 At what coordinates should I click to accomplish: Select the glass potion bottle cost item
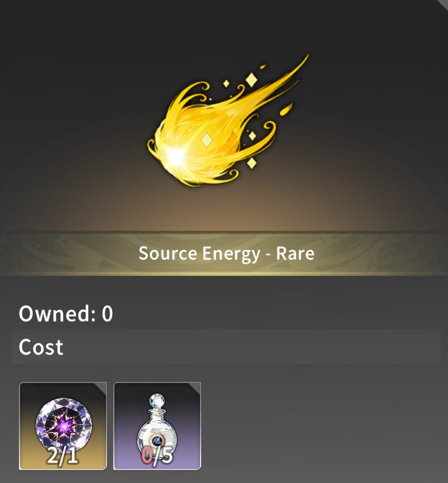click(x=157, y=425)
